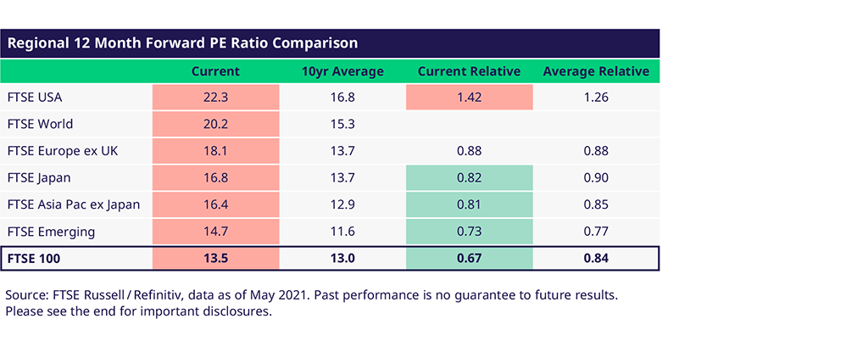Select the bold 'FTSE 100' row label
868x347 pixels.
coord(32,258)
